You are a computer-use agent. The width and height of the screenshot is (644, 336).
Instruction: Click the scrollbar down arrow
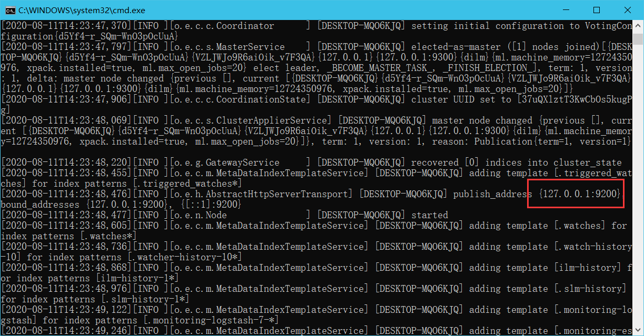pos(638,331)
